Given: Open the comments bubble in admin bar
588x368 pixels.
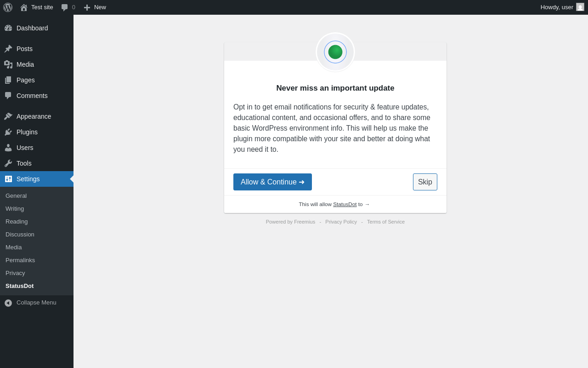Looking at the screenshot, I should coord(65,7).
